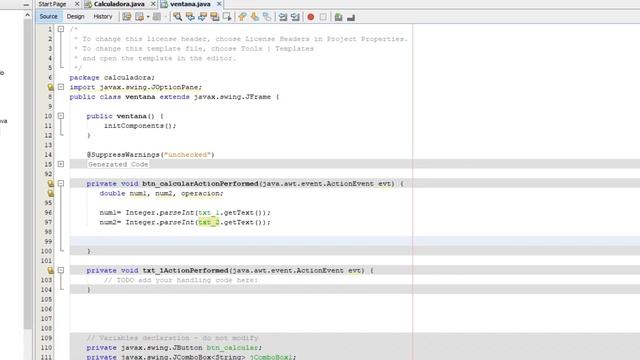Collapse the import fold on line 7

coord(61,87)
